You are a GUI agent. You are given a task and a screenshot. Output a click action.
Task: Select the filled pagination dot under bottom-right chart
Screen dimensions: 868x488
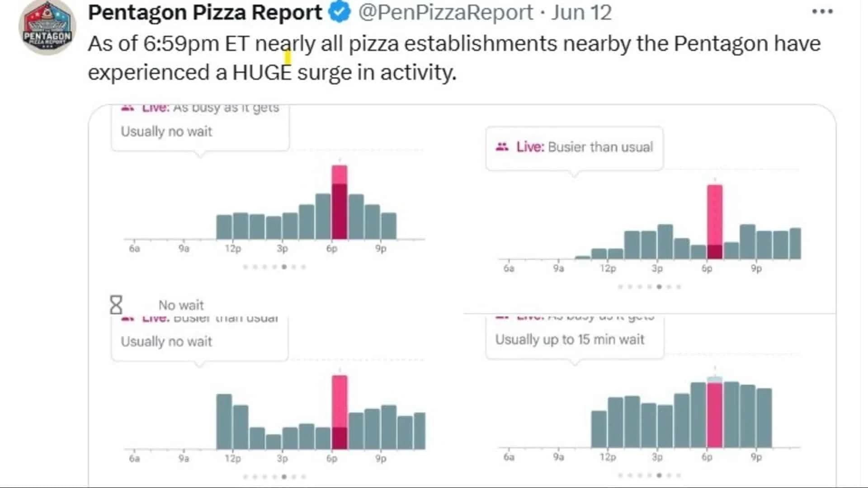658,476
